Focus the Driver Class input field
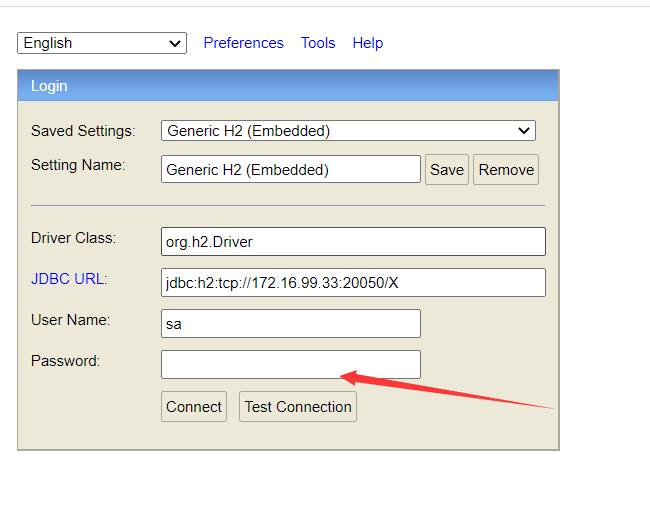 (x=353, y=242)
